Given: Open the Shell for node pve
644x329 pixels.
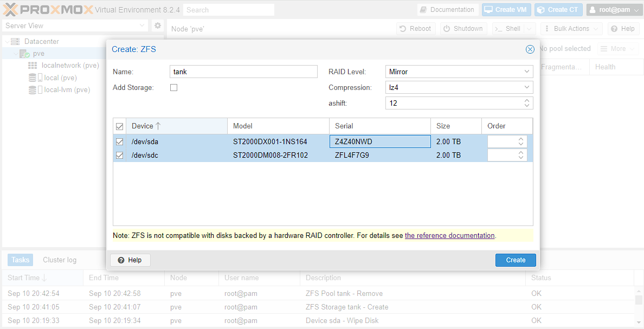Looking at the screenshot, I should click(x=507, y=28).
